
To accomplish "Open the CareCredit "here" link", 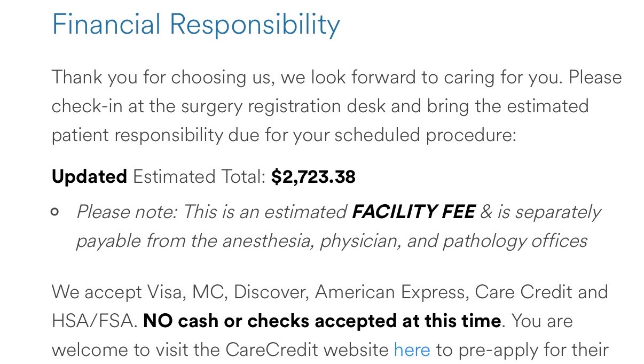I will pos(412,350).
